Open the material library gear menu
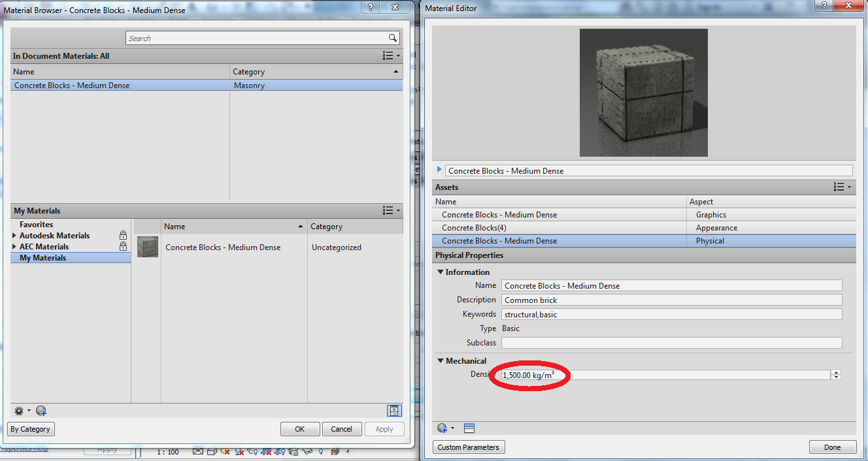 (x=19, y=411)
